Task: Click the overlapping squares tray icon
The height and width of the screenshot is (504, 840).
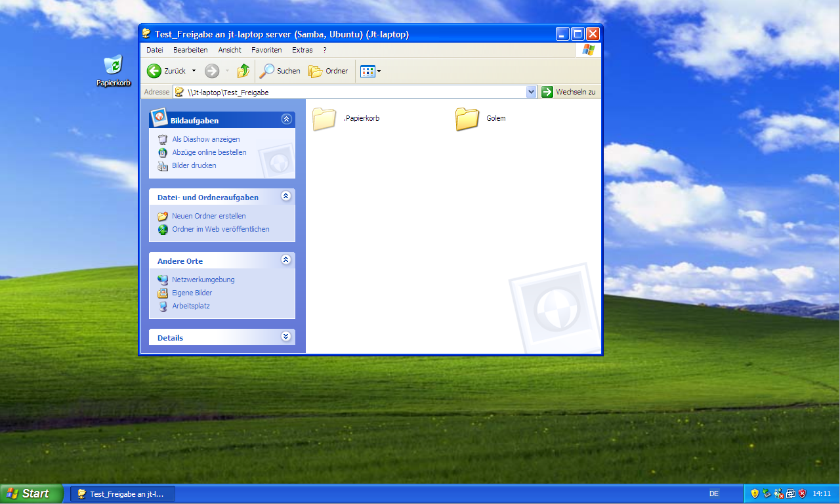Action: click(791, 493)
